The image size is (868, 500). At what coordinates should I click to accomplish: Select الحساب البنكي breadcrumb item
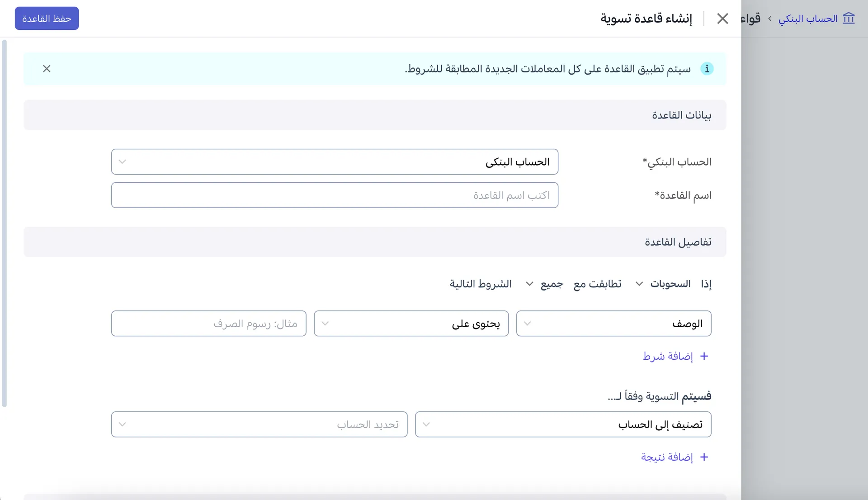(x=809, y=18)
